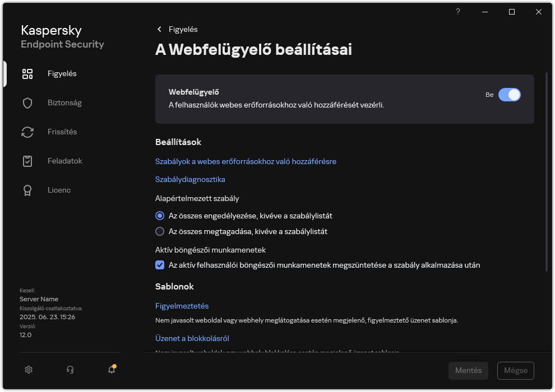Select the Frissítés refresh icon
The image size is (555, 392).
27,132
